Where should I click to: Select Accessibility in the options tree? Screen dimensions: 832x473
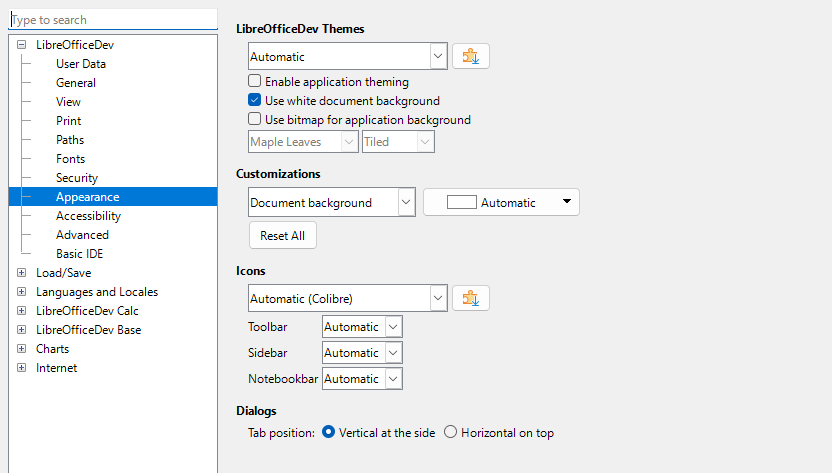coord(89,216)
